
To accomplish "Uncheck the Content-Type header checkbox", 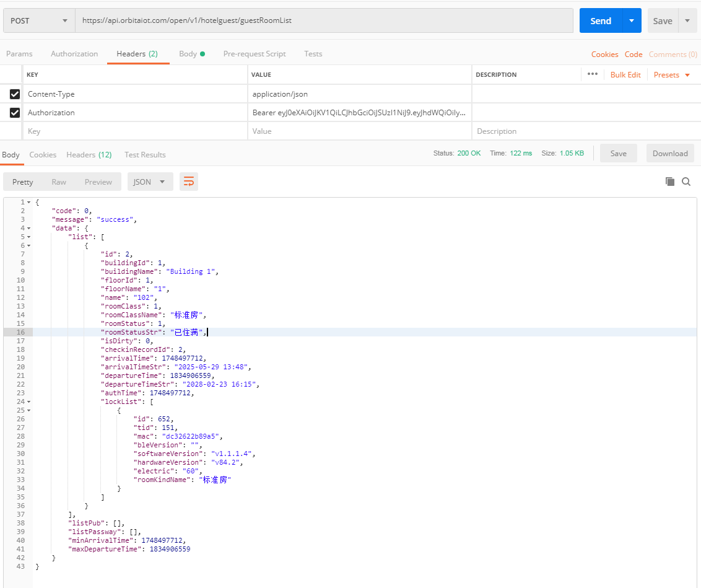I will (15, 94).
